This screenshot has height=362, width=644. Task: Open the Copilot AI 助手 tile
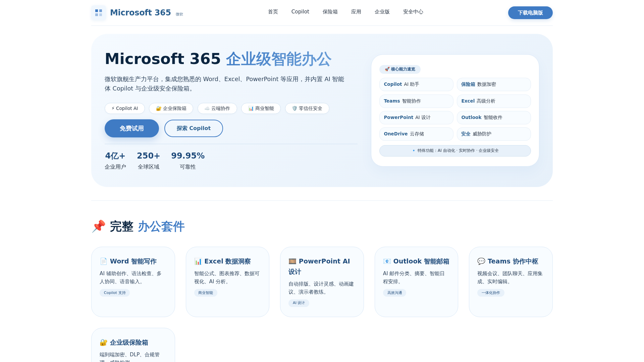pos(416,84)
